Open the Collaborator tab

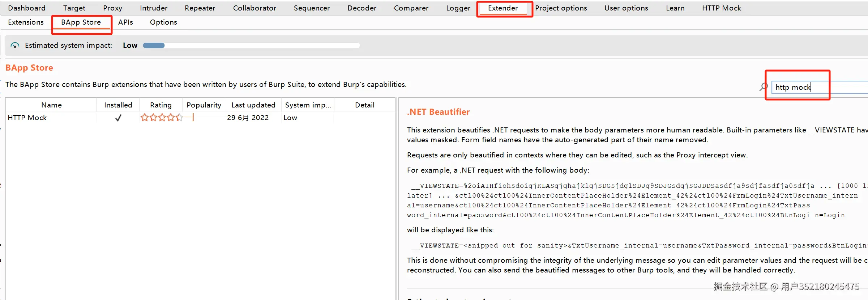(x=255, y=8)
